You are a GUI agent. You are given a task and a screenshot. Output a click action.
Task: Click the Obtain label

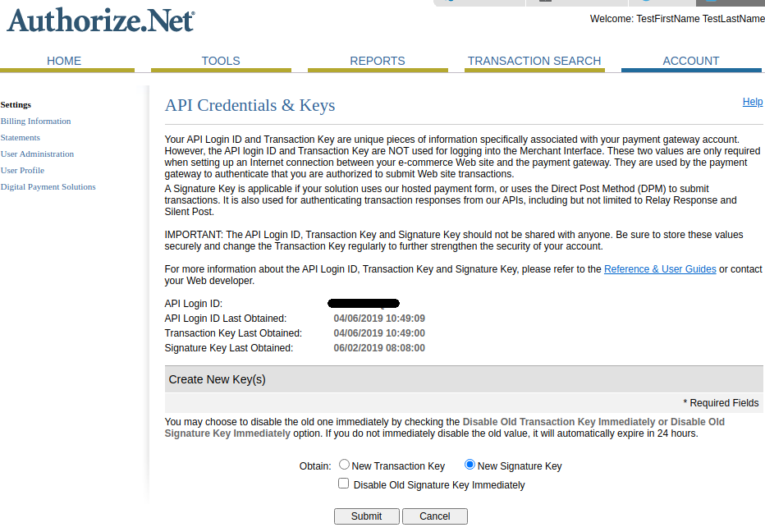pos(315,466)
